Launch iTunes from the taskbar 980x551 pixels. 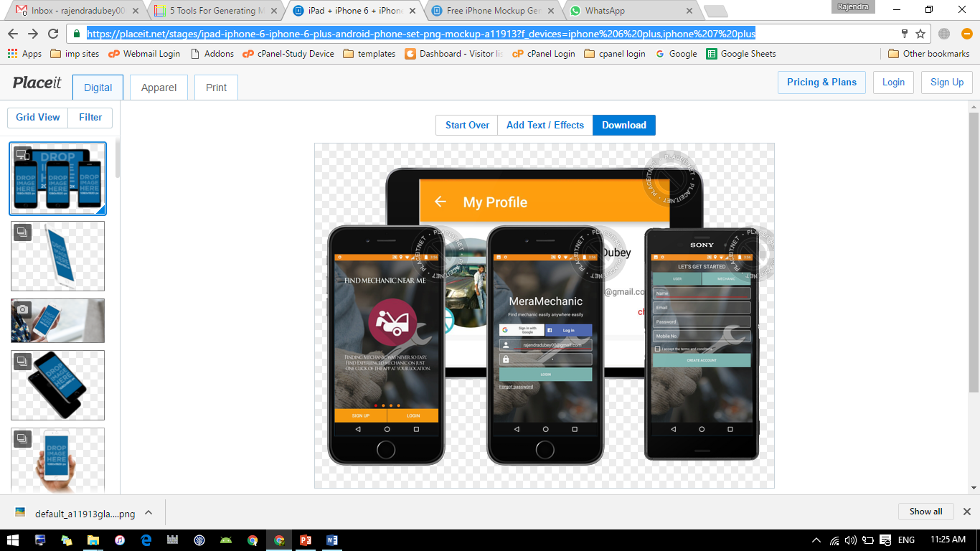[x=120, y=540]
